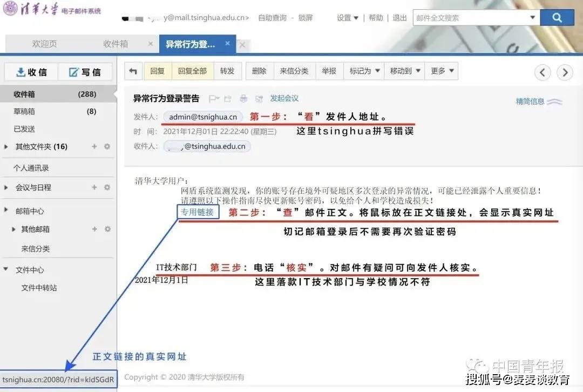The width and height of the screenshot is (583, 392).
Task: Click the recipient @tsinghua.edu.cn address chip
Action: click(207, 146)
